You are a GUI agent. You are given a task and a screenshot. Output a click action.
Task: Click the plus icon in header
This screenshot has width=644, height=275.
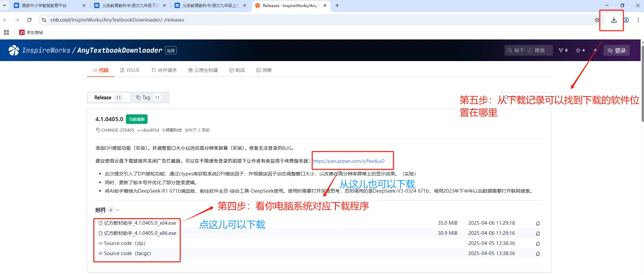coord(595,50)
